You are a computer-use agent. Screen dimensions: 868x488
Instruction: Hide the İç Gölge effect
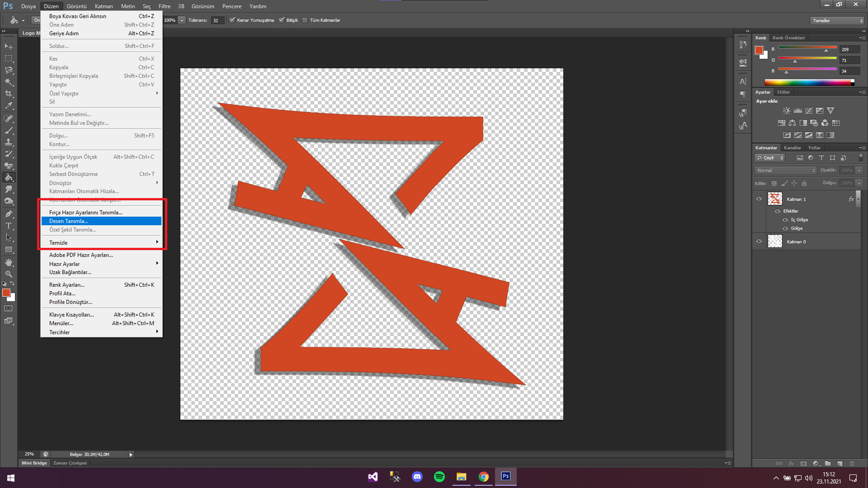[x=785, y=220]
